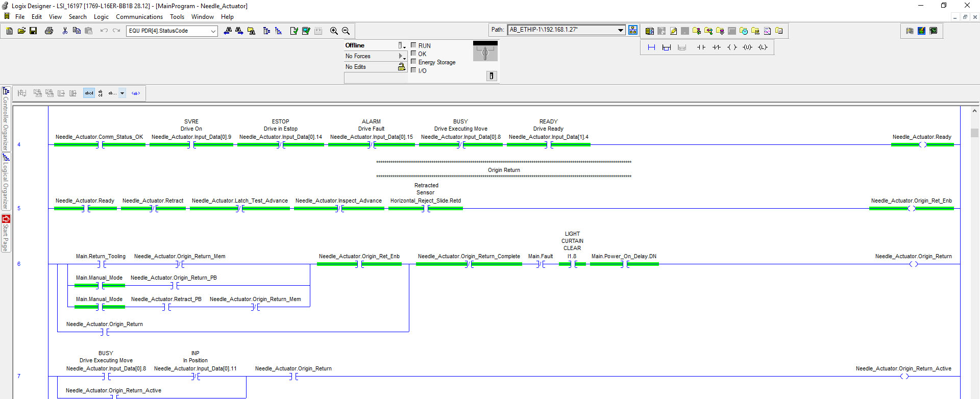
Task: Expand the communication Path dropdown
Action: [x=621, y=30]
